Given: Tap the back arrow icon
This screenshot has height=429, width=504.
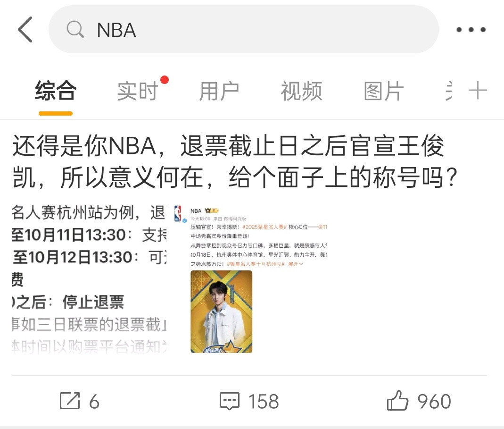Looking at the screenshot, I should (25, 30).
